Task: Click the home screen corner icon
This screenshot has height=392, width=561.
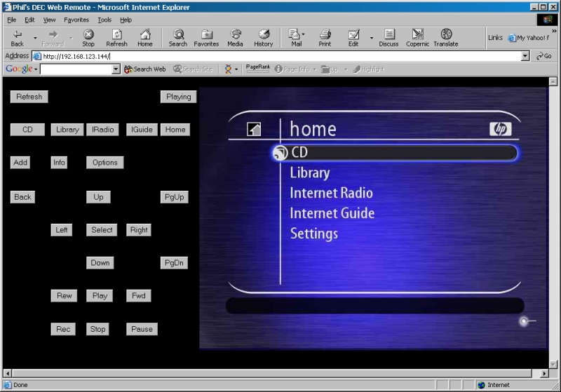Action: (254, 129)
